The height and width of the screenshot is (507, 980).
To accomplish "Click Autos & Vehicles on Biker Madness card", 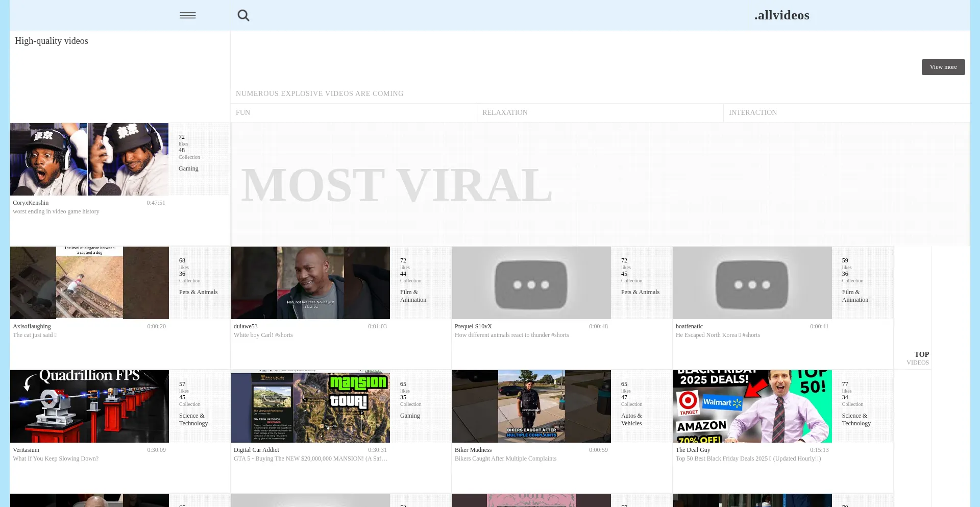I will point(631,419).
